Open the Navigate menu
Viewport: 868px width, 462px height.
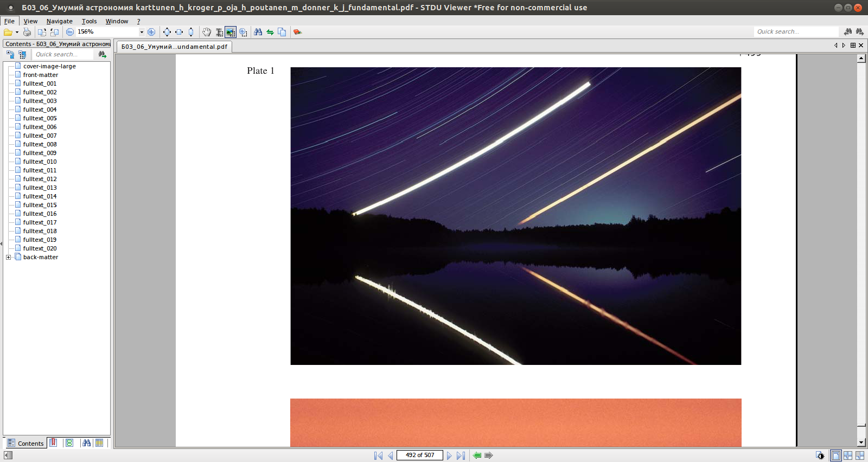pyautogui.click(x=59, y=21)
